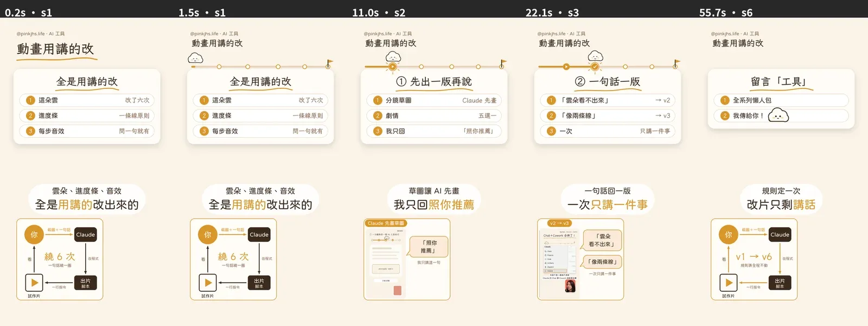The height and width of the screenshot is (326, 868).
Task: Click the 出片 box in the 1.5s diagram
Action: [259, 283]
